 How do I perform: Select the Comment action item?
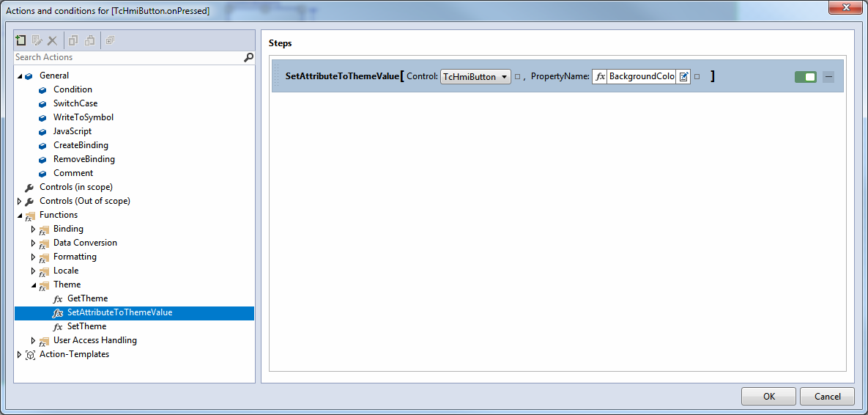point(73,173)
